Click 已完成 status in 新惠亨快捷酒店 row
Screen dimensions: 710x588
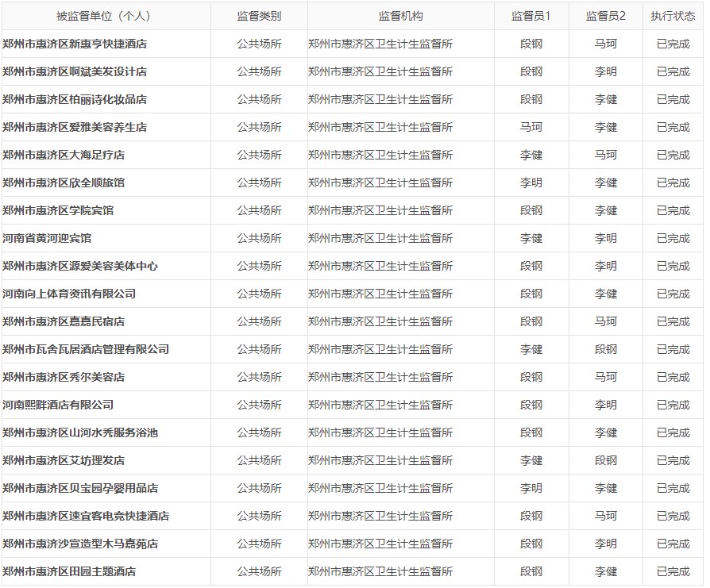[x=673, y=44]
